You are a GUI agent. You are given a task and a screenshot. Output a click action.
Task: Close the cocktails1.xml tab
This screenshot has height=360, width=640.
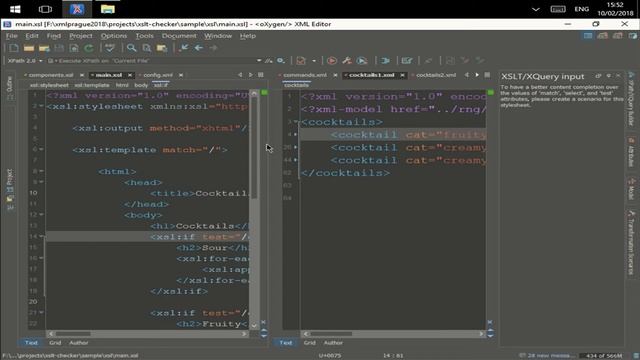[x=402, y=75]
